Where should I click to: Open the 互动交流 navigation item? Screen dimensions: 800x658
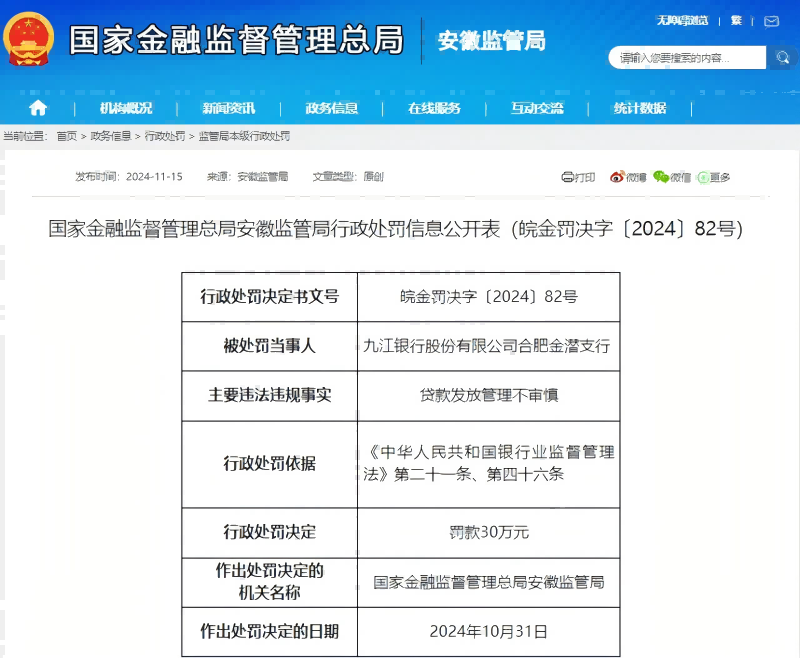(x=537, y=108)
